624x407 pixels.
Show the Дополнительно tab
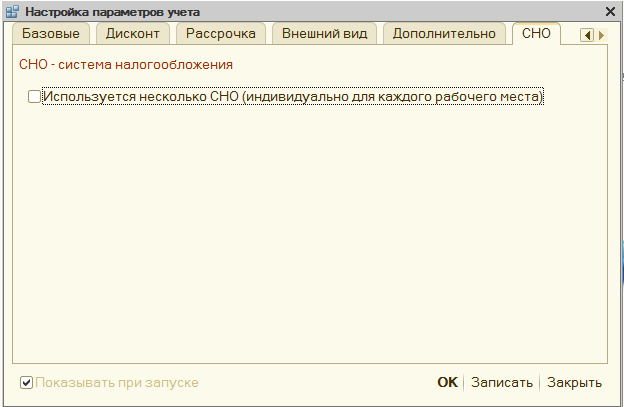pos(444,33)
